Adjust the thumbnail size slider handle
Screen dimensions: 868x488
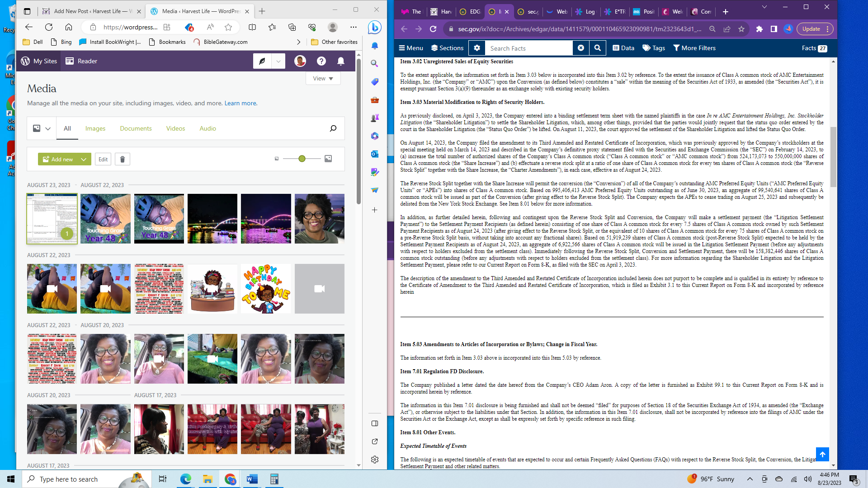pyautogui.click(x=302, y=159)
